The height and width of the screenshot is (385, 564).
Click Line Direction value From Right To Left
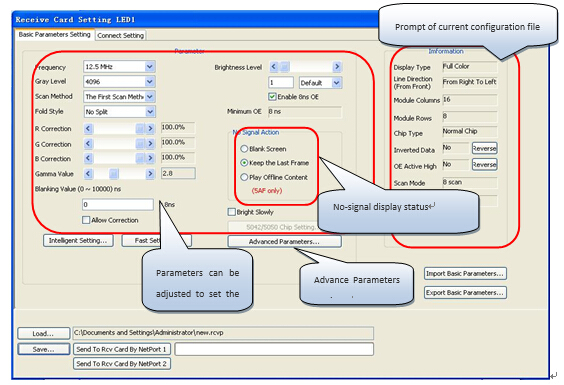(470, 82)
